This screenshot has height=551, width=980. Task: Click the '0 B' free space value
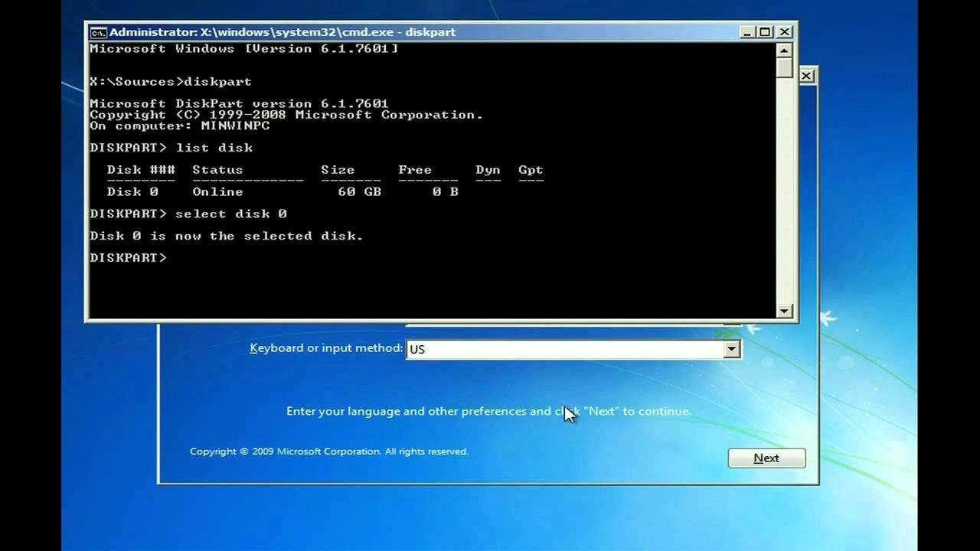(445, 191)
